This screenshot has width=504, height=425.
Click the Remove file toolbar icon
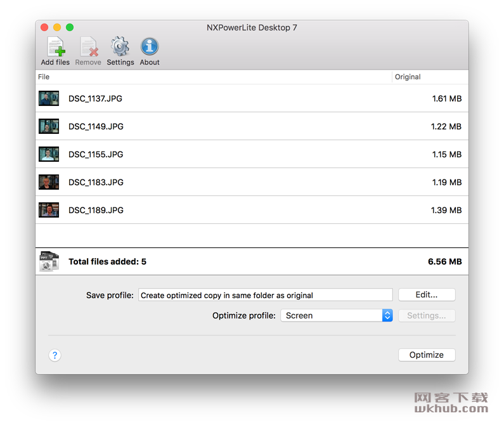89,47
